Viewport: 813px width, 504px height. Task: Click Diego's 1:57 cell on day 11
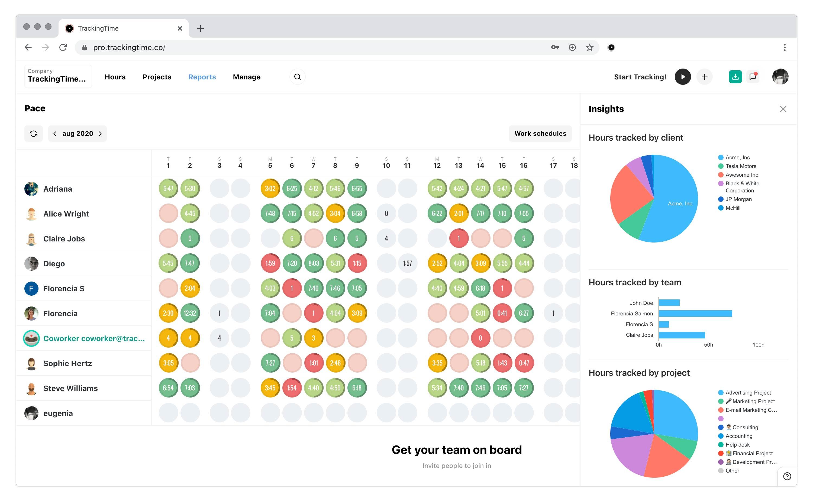[407, 263]
